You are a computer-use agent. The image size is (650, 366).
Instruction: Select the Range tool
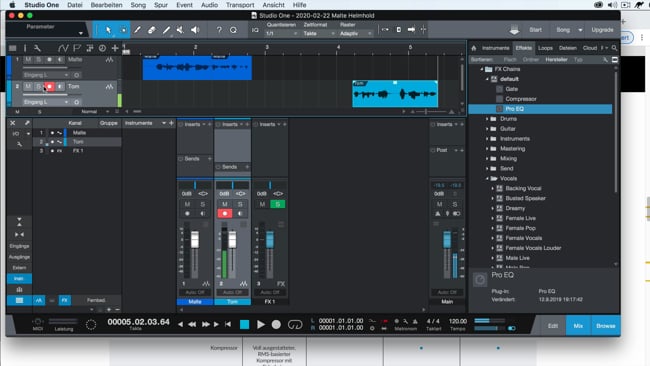[123, 30]
